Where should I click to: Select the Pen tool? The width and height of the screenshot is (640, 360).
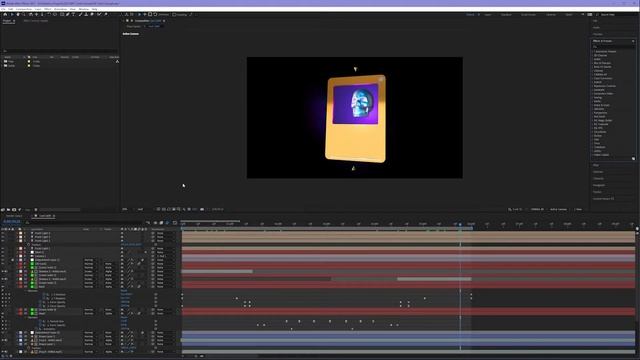click(x=68, y=14)
